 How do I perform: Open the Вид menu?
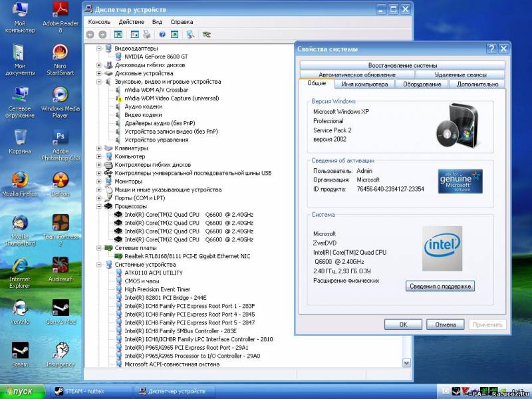tap(157, 22)
